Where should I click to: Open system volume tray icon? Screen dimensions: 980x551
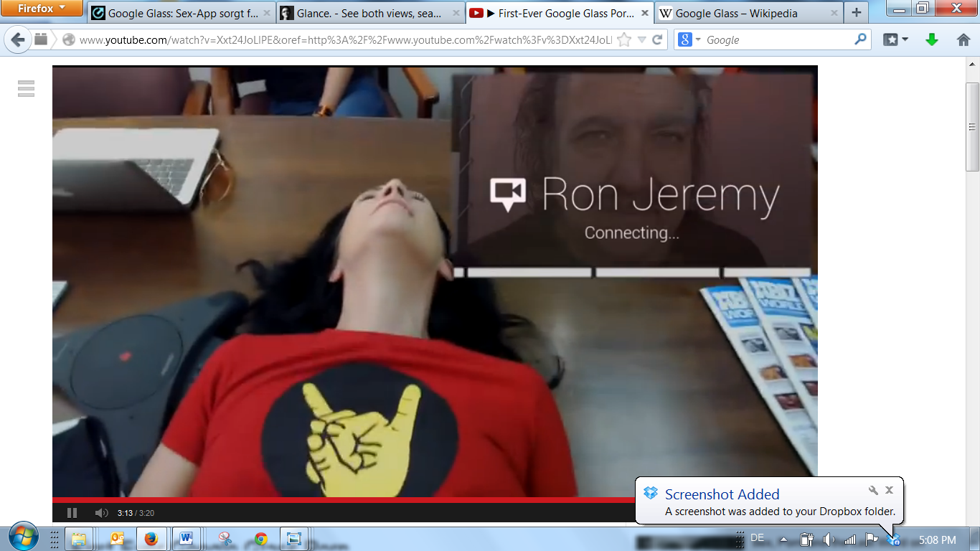point(829,540)
